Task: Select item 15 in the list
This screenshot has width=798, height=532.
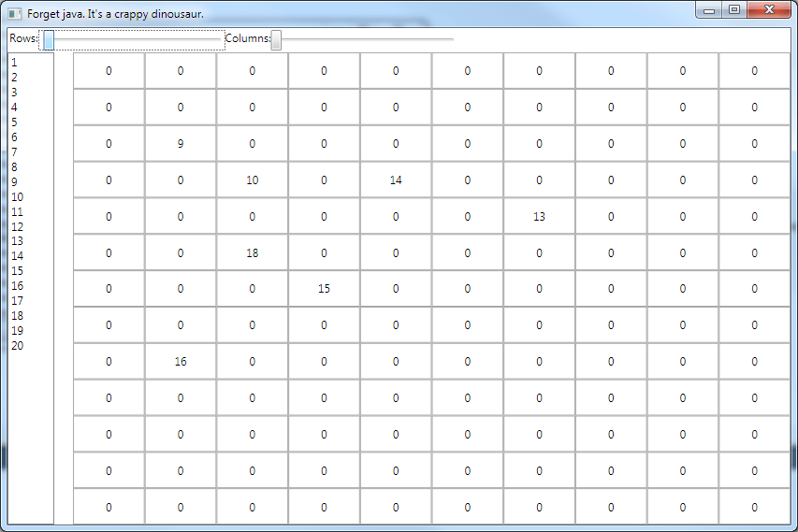Action: coord(31,270)
